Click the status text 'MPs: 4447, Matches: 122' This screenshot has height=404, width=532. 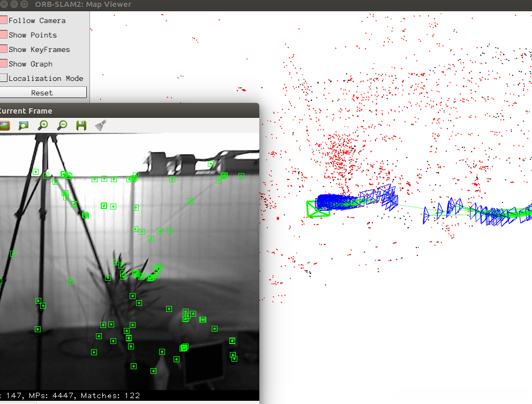85,395
